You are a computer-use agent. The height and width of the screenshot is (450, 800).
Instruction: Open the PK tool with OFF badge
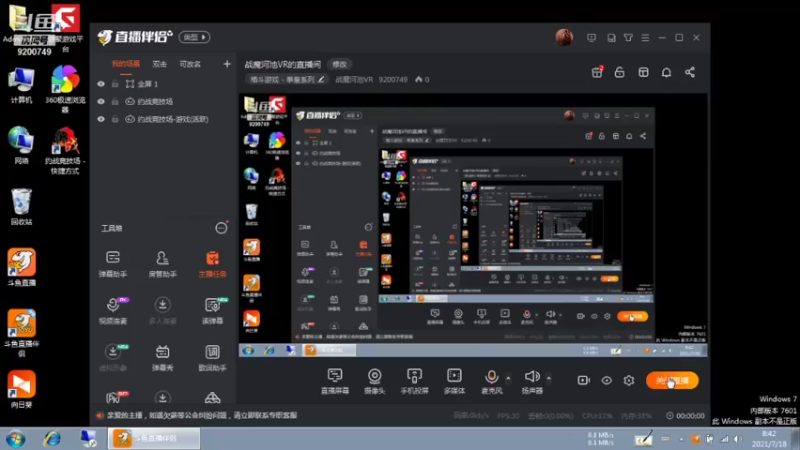[115, 397]
